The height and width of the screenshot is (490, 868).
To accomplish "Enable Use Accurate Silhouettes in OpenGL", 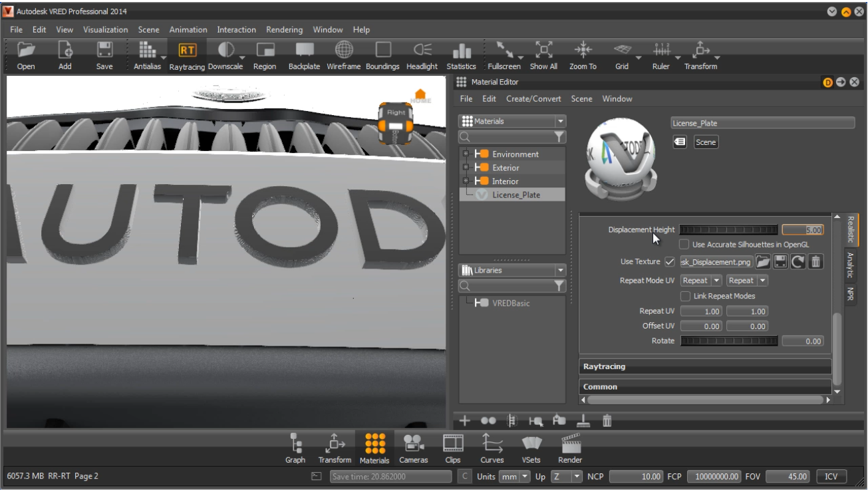I will (684, 245).
